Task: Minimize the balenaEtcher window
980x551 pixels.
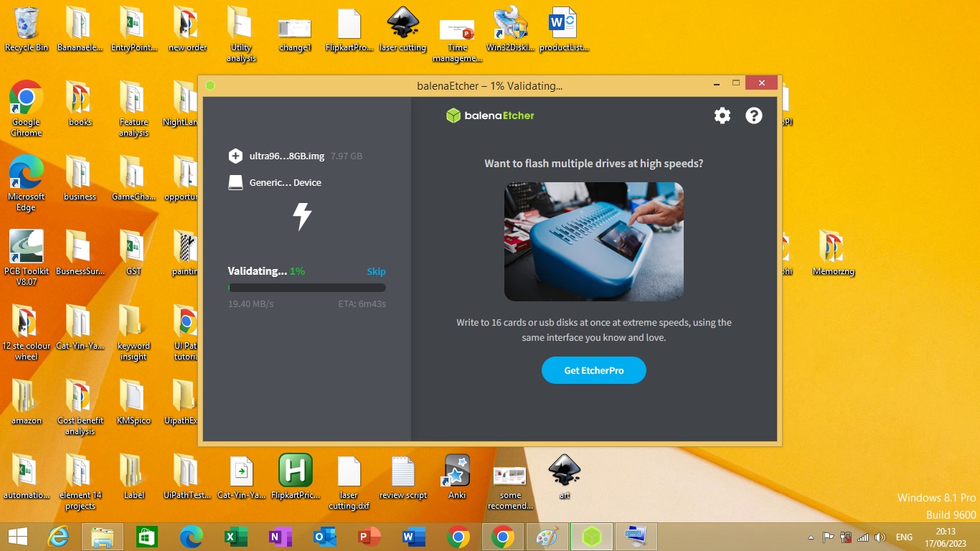Action: click(x=717, y=83)
